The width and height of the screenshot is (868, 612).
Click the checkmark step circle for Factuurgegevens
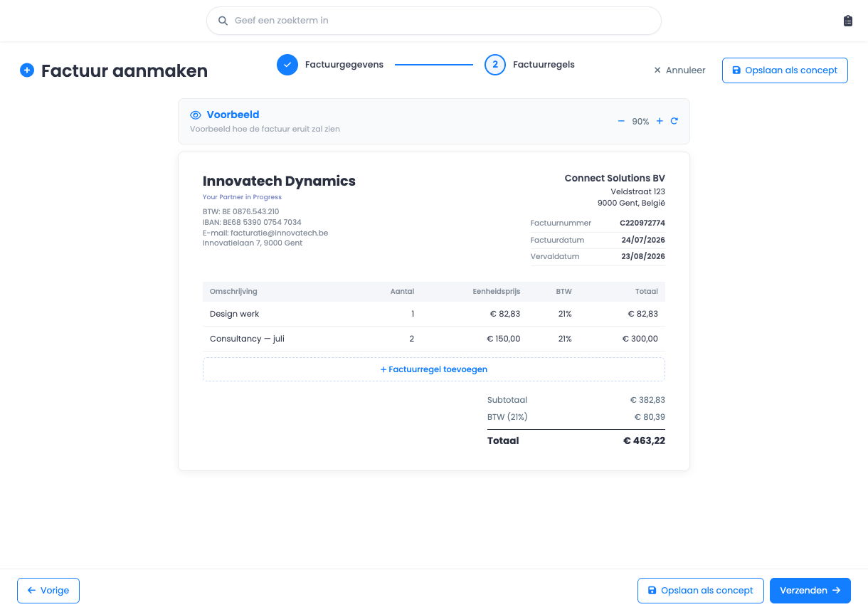click(x=287, y=65)
